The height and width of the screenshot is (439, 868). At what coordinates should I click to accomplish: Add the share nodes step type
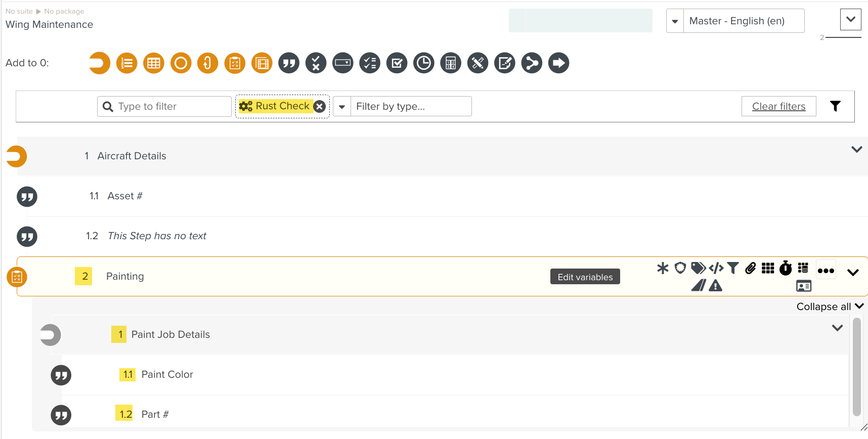click(x=532, y=63)
